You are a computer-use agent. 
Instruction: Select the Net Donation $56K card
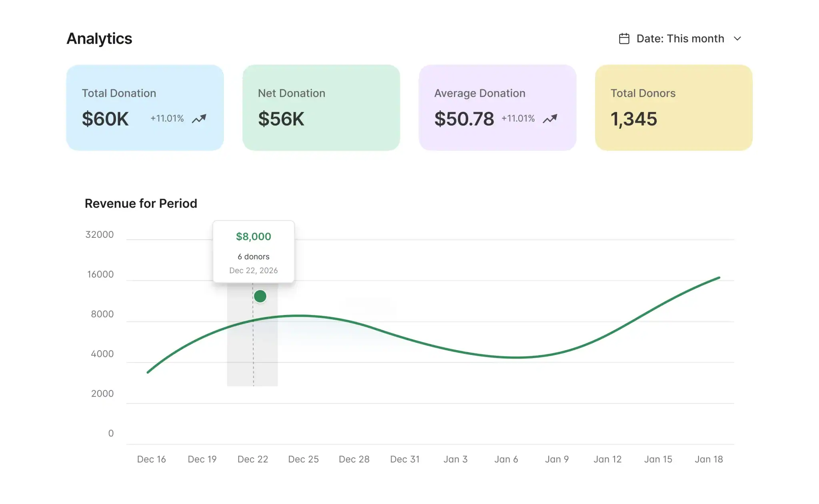point(321,108)
